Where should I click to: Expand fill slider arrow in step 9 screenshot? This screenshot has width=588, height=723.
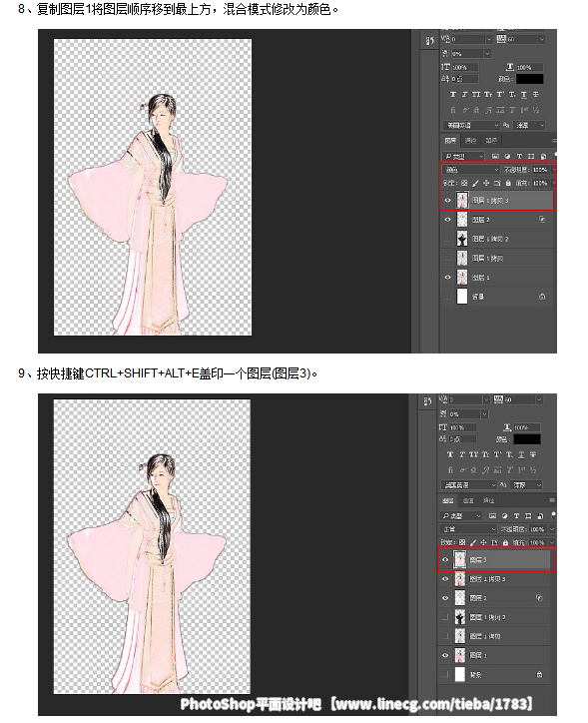pos(552,542)
